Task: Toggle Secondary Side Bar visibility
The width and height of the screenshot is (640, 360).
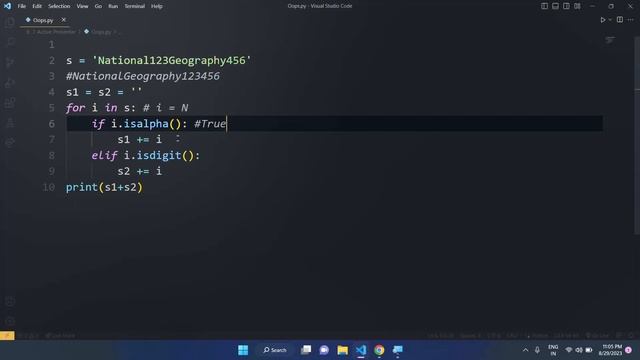Action: (x=566, y=6)
